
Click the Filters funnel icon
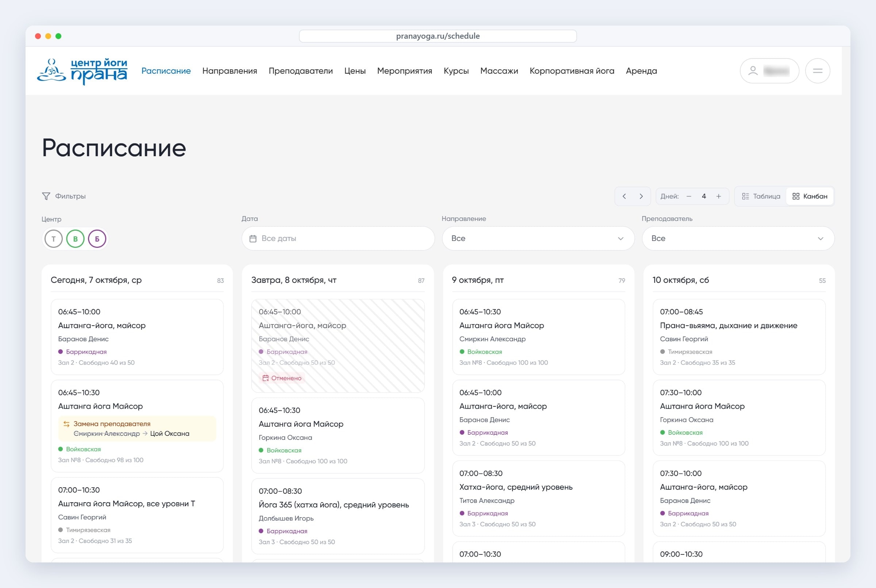coord(46,196)
